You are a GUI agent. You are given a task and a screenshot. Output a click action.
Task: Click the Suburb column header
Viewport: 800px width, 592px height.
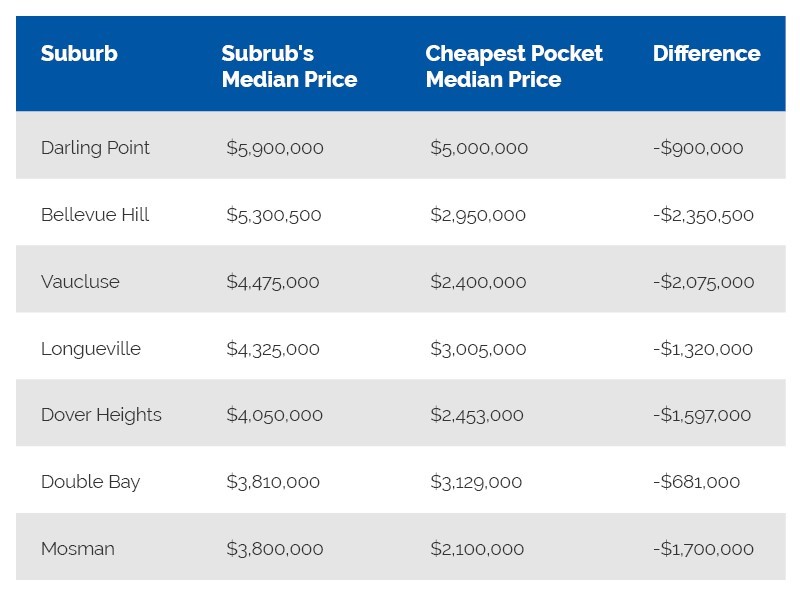(79, 54)
